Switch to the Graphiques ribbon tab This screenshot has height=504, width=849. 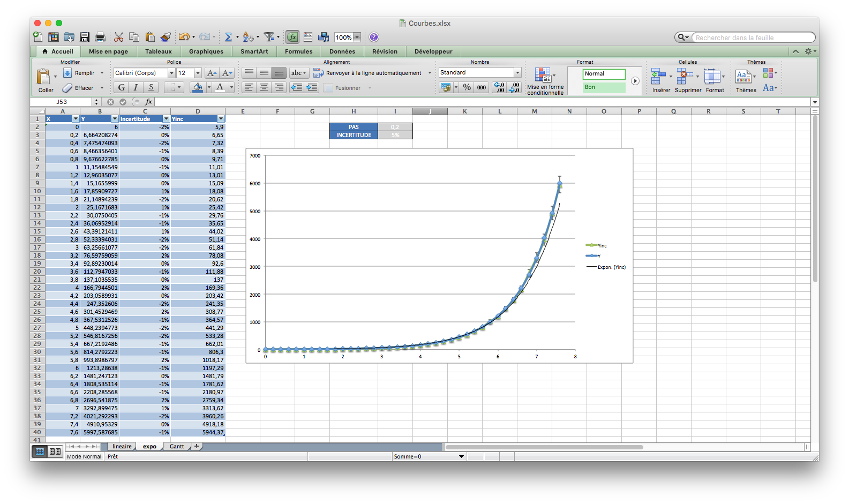(x=206, y=51)
